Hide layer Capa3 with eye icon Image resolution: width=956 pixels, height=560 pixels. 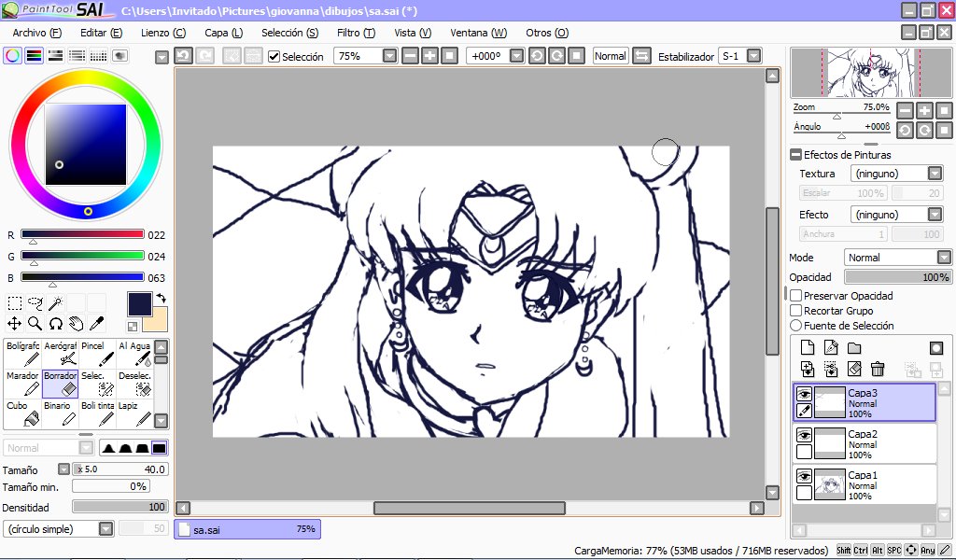click(x=804, y=394)
